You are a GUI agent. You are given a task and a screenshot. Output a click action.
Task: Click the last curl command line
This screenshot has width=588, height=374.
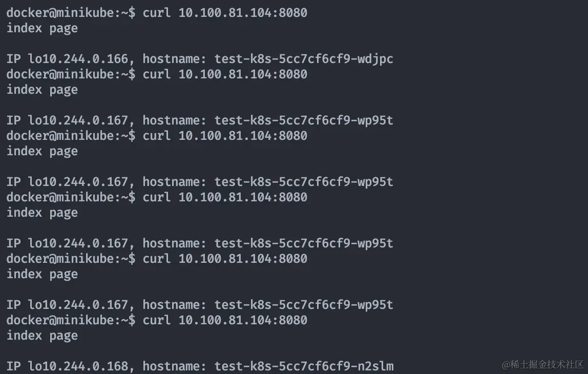(x=225, y=320)
